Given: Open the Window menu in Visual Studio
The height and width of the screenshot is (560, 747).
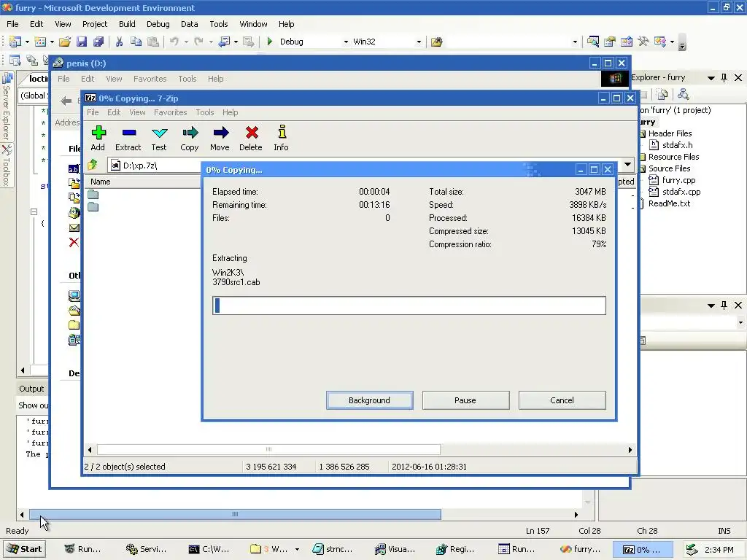Looking at the screenshot, I should 253,24.
